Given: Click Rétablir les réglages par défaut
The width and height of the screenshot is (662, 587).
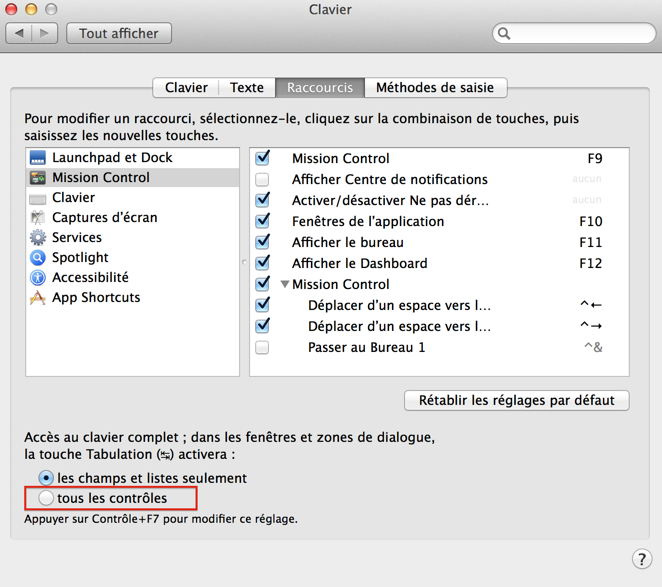Looking at the screenshot, I should pos(517,400).
